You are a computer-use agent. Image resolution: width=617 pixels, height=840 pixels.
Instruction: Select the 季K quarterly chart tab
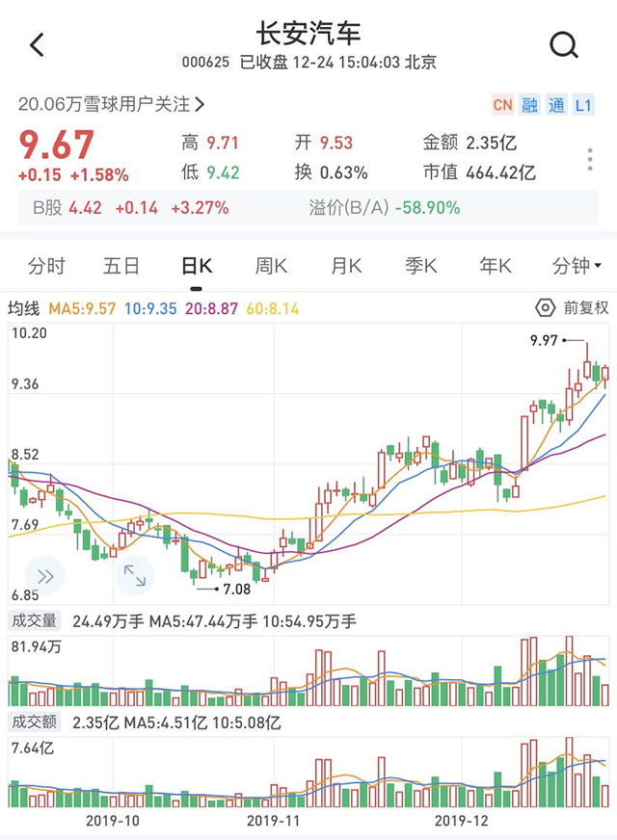(420, 266)
